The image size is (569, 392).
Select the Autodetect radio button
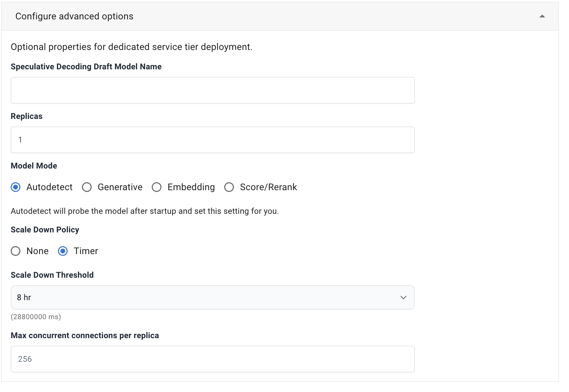pyautogui.click(x=16, y=187)
